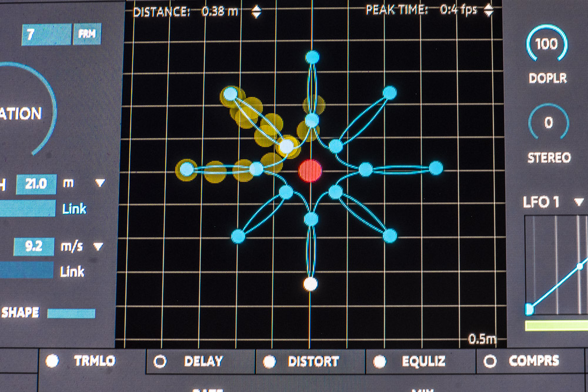The width and height of the screenshot is (588, 392).
Task: Select the white path node at bottom
Action: click(x=310, y=284)
